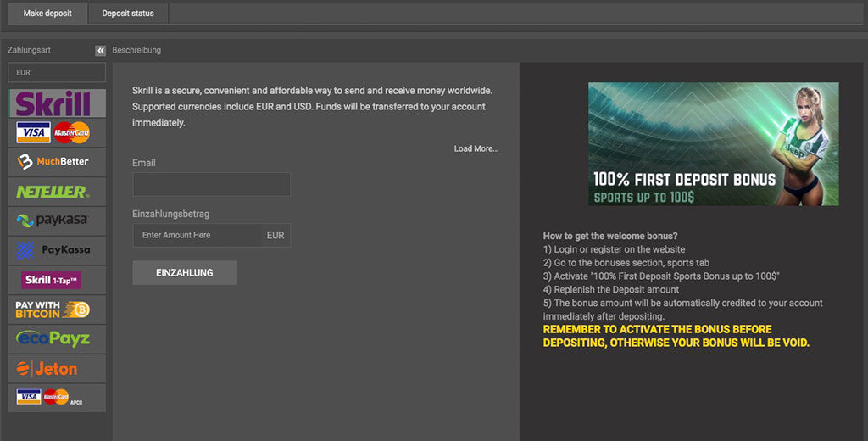
Task: Pick Jeton as payment method
Action: 57,368
